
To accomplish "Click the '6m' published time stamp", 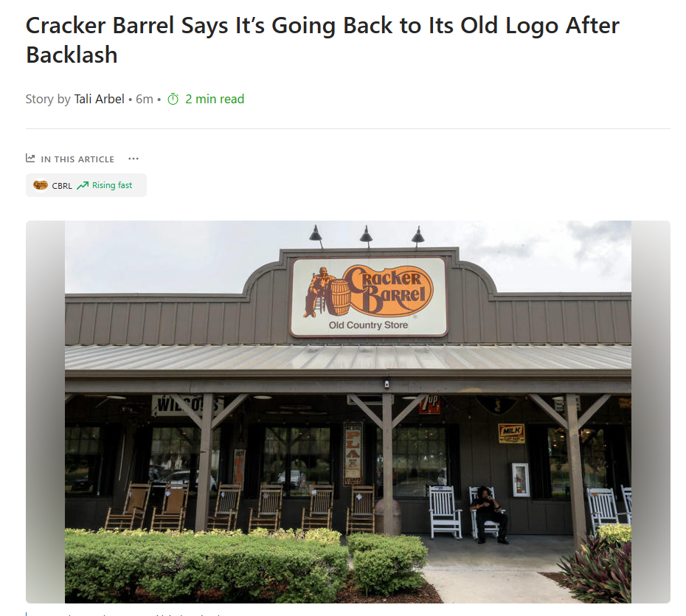I will pos(145,100).
